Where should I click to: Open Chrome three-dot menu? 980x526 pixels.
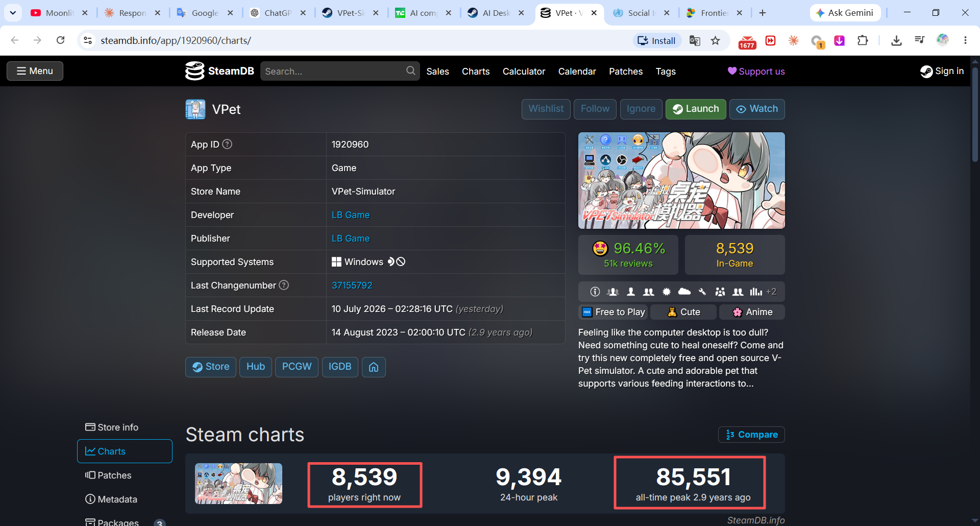tap(965, 40)
